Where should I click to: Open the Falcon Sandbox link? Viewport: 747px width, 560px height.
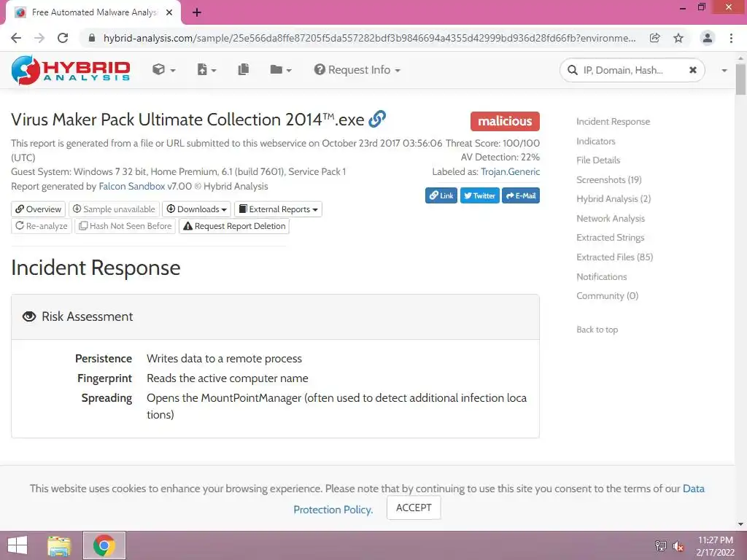(131, 186)
